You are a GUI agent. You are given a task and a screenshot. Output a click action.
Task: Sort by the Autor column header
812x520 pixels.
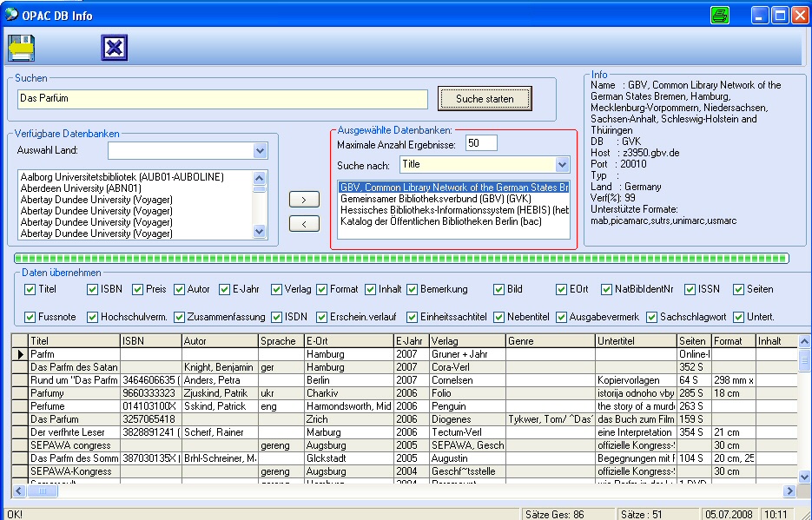pos(219,341)
